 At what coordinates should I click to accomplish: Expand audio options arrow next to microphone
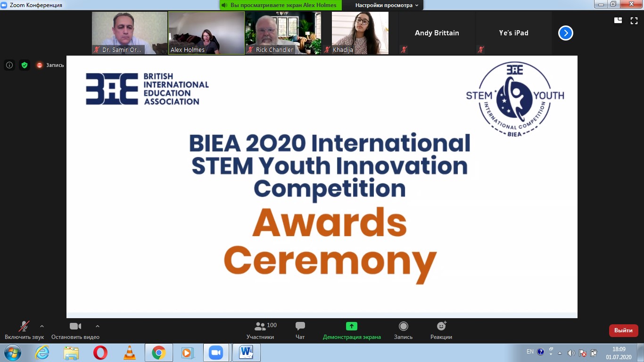click(42, 326)
